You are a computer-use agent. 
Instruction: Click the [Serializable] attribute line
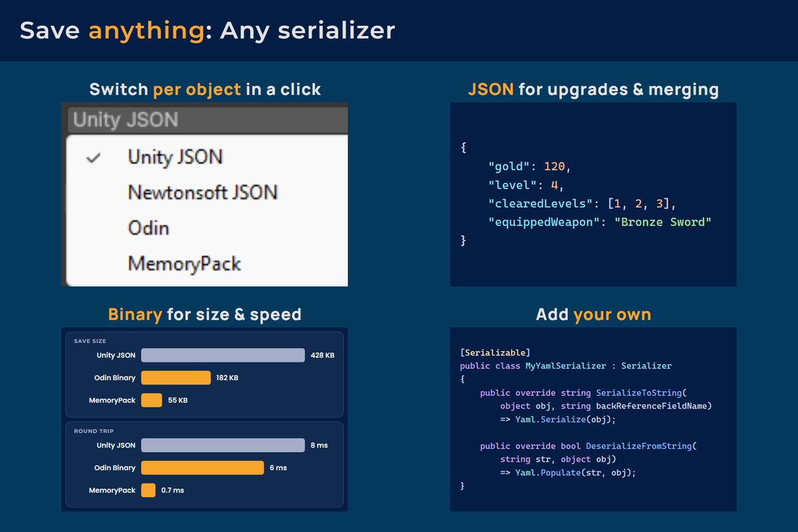click(x=495, y=352)
